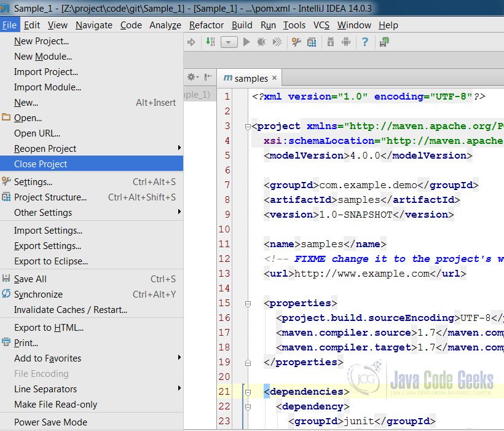Open the project panel gear settings

[x=193, y=77]
